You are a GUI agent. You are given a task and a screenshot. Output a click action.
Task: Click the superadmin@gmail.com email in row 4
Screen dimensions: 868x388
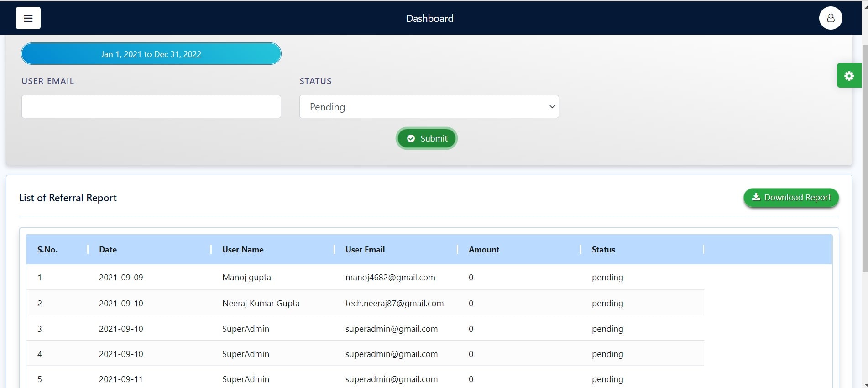[392, 354]
